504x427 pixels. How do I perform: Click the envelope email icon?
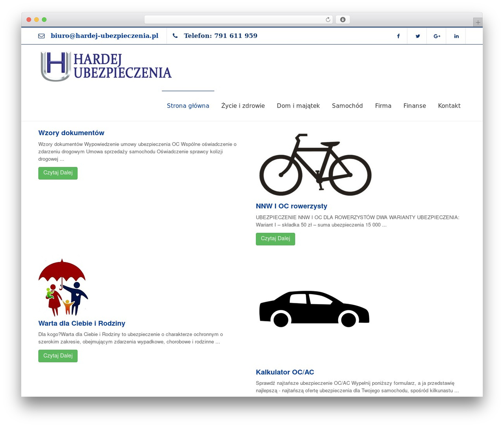tap(41, 36)
